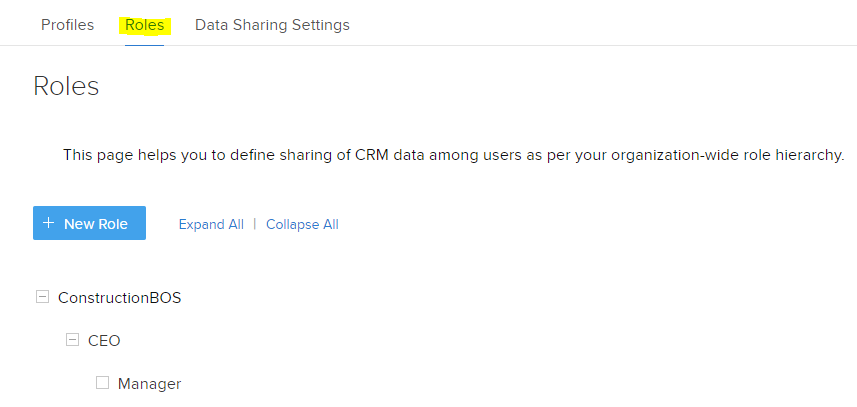Click the horizontal divider line below the tabs
This screenshot has height=407, width=857.
[x=428, y=46]
